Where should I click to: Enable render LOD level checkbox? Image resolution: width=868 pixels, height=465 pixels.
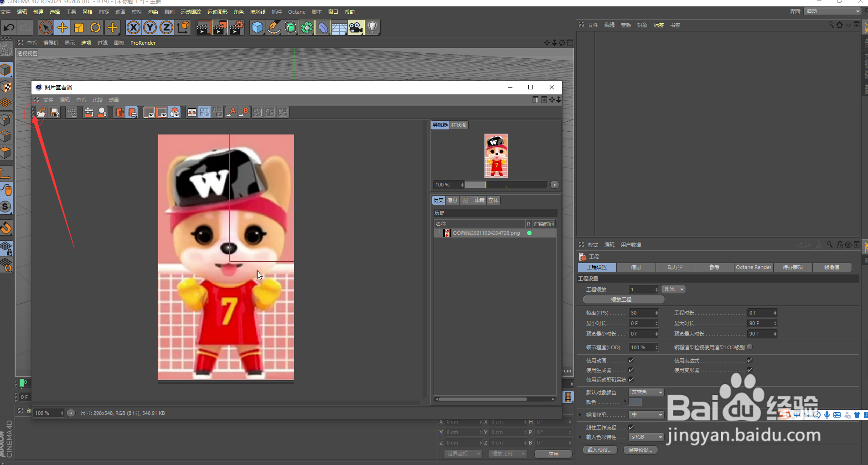click(749, 347)
